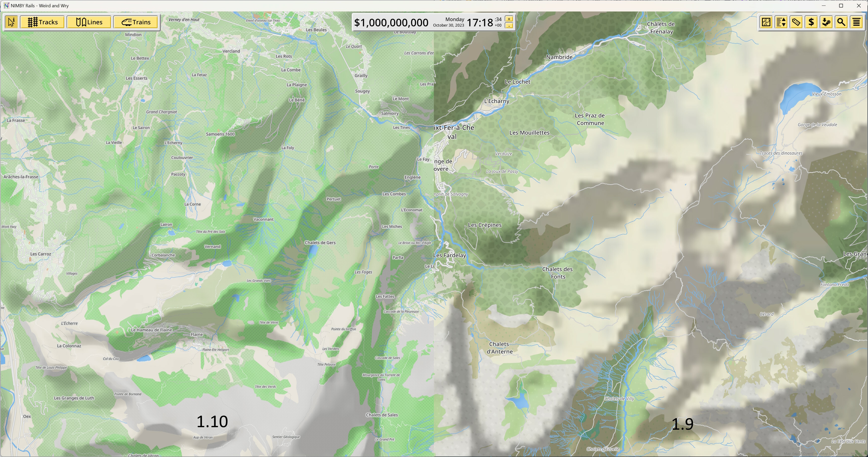Screen dimensions: 868x457
Task: Click the NIMBY Rails title bar icon
Action: tap(6, 5)
